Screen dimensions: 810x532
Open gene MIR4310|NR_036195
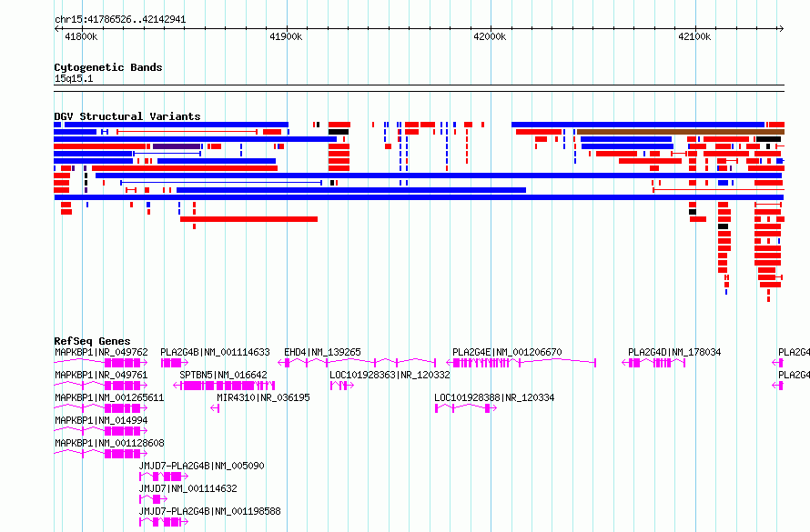pos(263,397)
